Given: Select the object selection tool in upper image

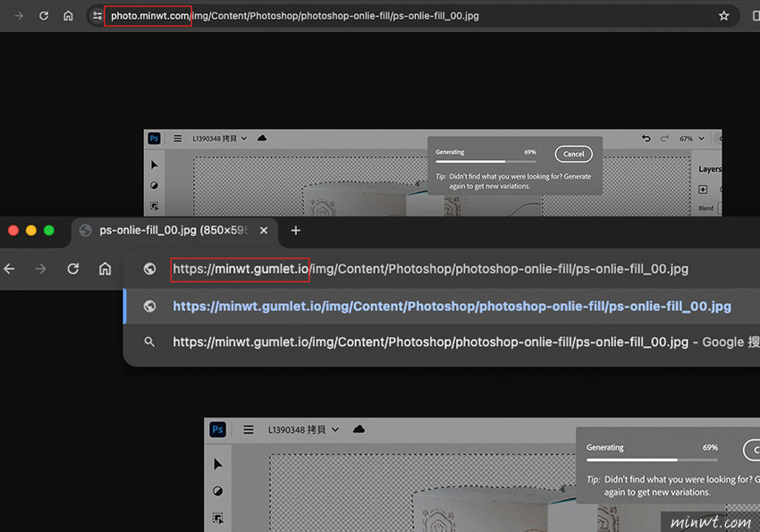Looking at the screenshot, I should (x=154, y=207).
